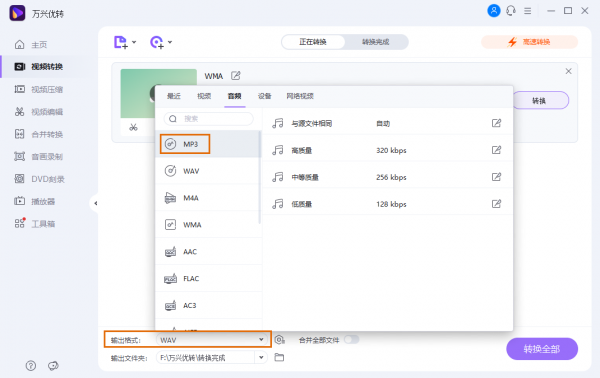The height and width of the screenshot is (378, 600).
Task: Select the 中等质量 256 kbps preset
Action: pos(387,177)
